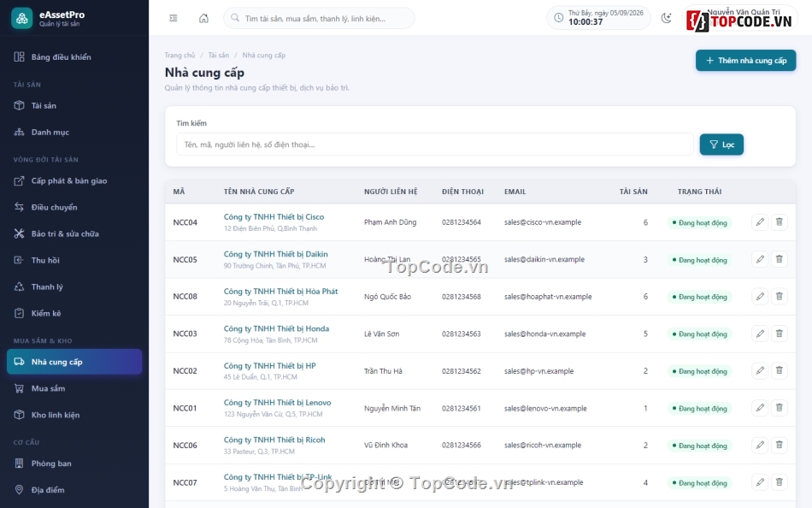The image size is (812, 508).
Task: Click phone number 0281234568
Action: click(x=461, y=297)
